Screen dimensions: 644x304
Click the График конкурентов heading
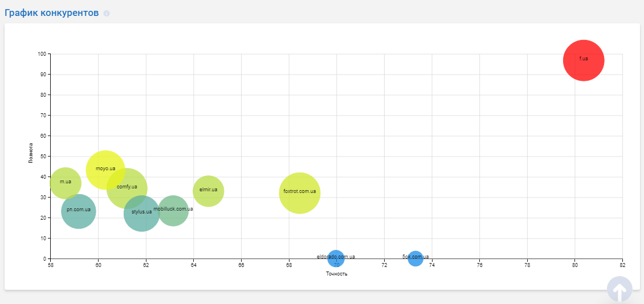coord(52,13)
